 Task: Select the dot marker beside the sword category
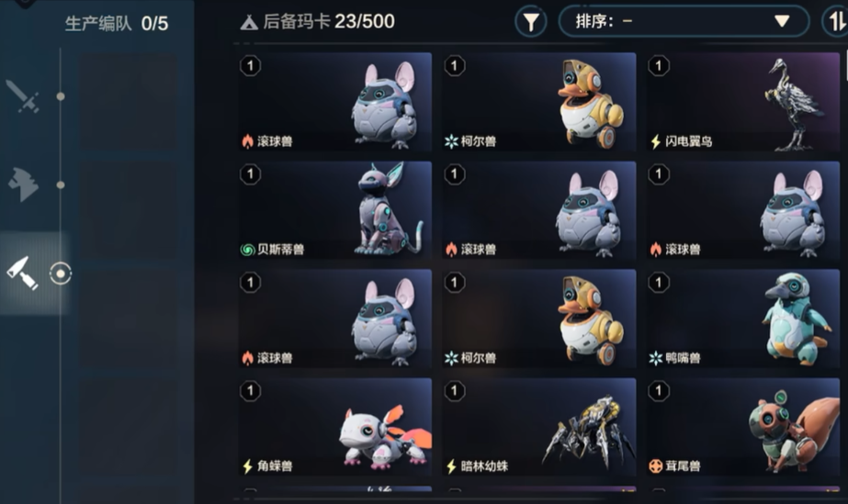click(x=61, y=96)
